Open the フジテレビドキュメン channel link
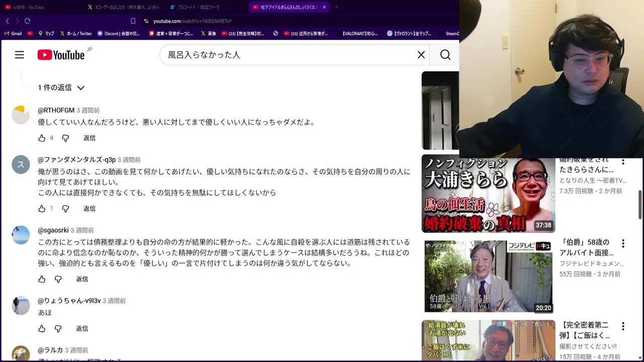This screenshot has width=644, height=362. 591,263
